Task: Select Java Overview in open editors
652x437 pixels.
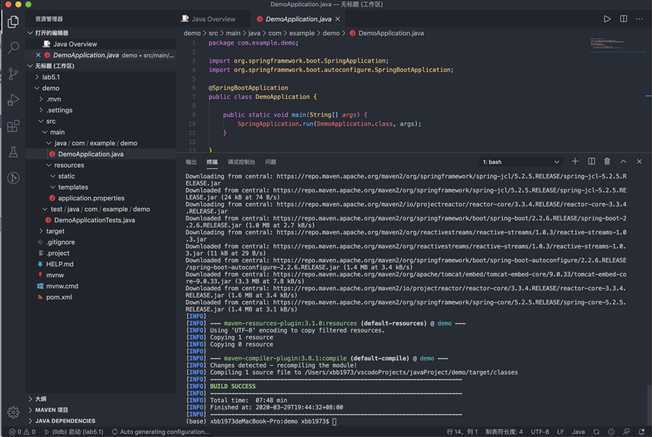Action: [102, 44]
